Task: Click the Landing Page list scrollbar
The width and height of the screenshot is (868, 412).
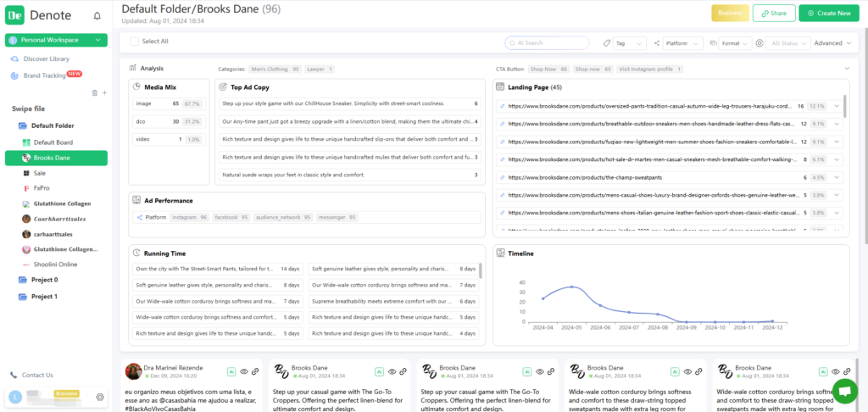Action: [x=845, y=106]
